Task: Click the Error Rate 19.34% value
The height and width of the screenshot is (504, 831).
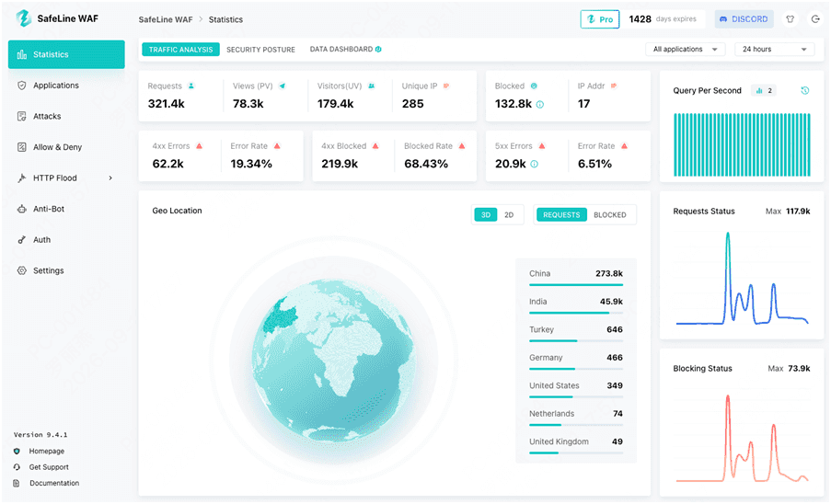Action: tap(251, 164)
